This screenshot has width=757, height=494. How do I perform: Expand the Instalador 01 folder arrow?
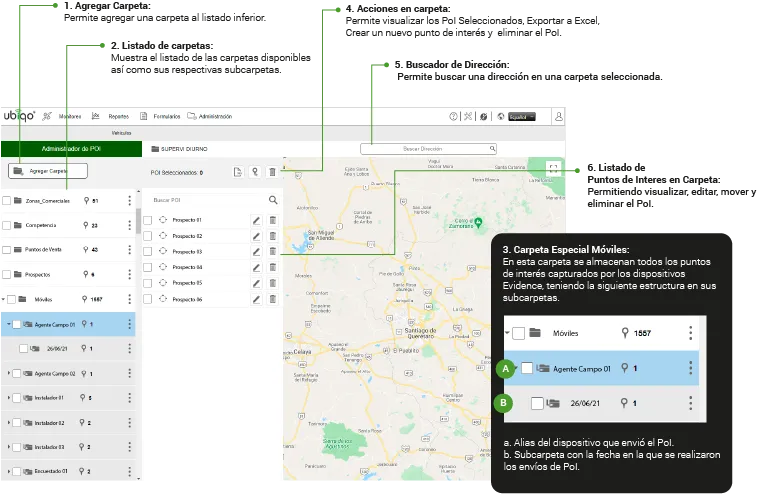click(9, 398)
